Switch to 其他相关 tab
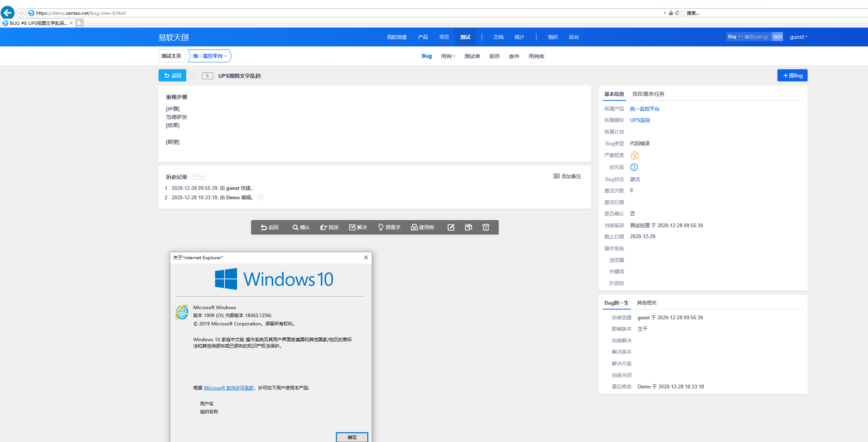868x442 pixels. point(646,303)
